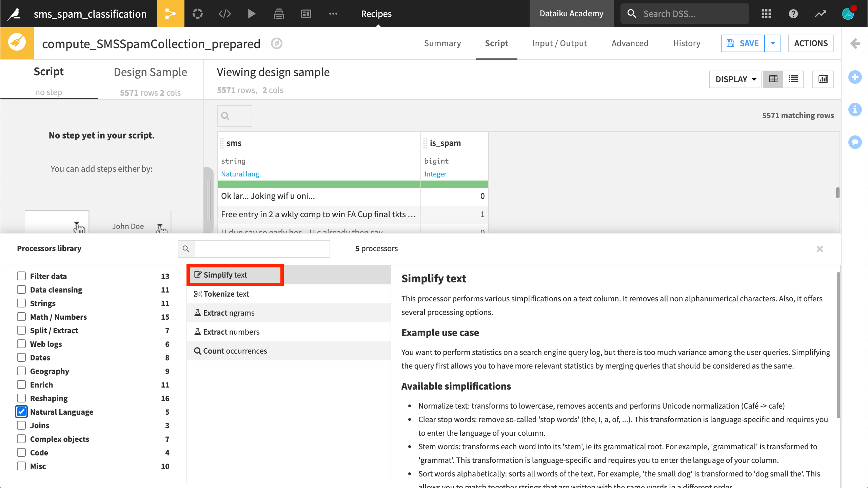Click the sms column header filter input
This screenshot has height=488, width=868.
point(234,115)
